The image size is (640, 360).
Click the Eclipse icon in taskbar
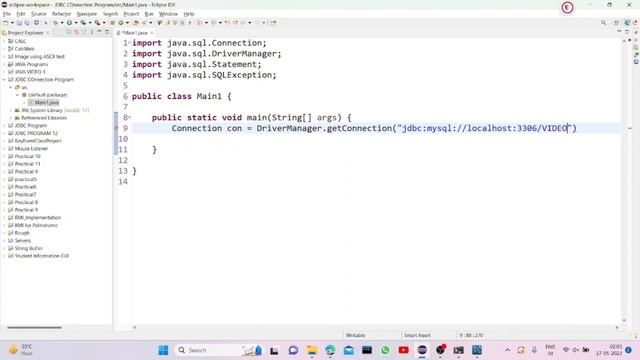(422, 350)
